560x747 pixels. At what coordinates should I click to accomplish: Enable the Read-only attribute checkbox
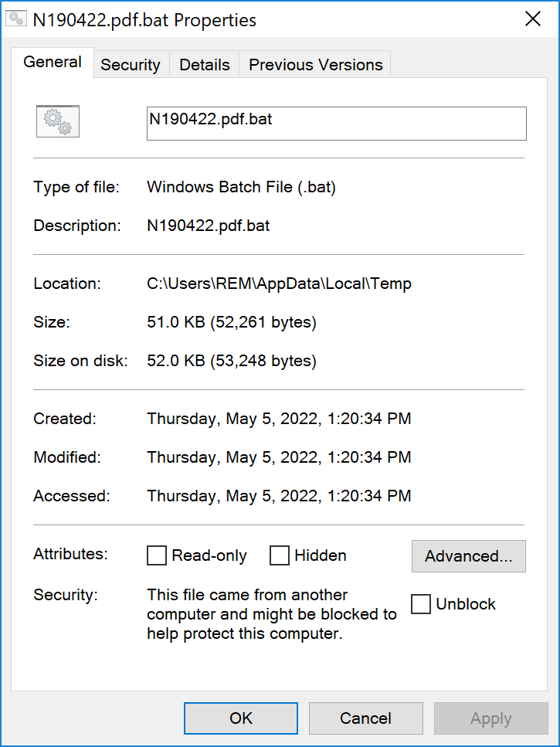[x=157, y=555]
